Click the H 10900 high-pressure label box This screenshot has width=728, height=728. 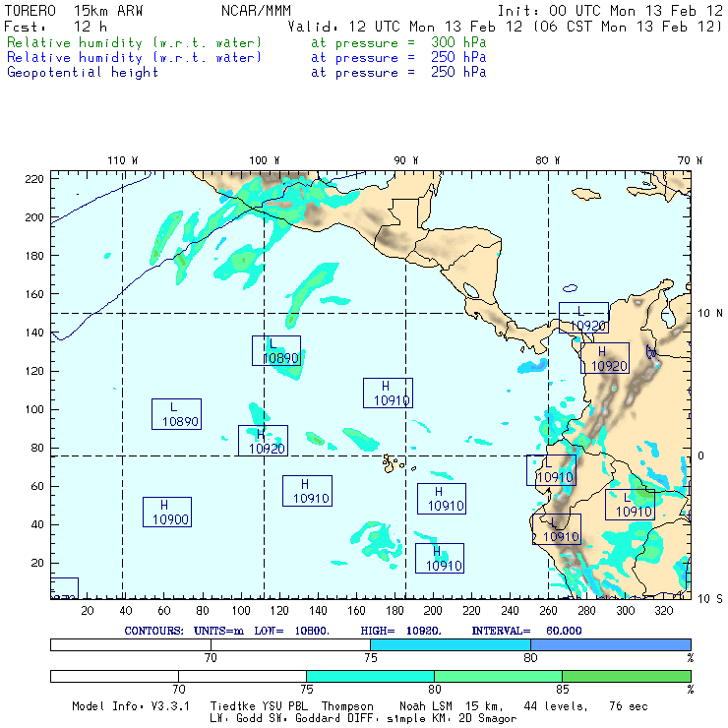pyautogui.click(x=166, y=512)
